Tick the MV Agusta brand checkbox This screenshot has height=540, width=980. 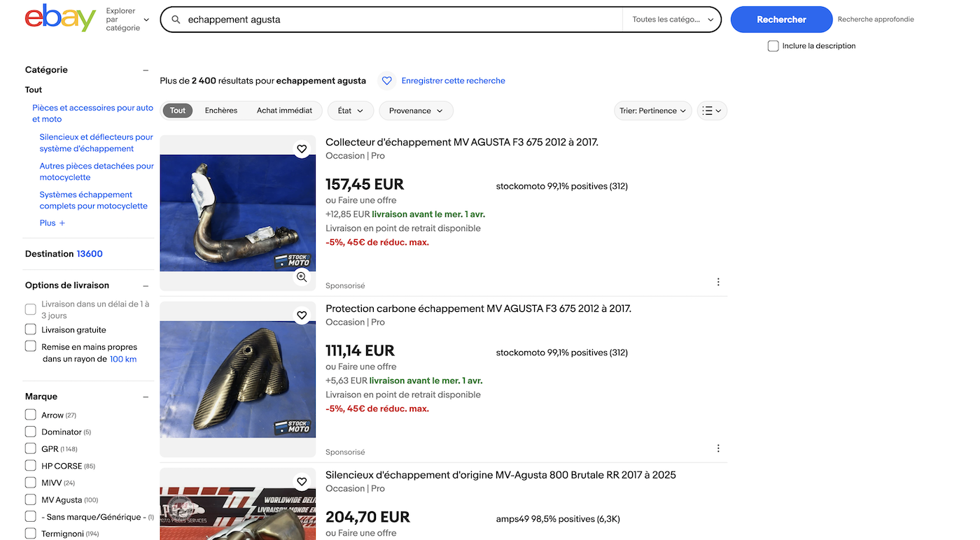(30, 499)
